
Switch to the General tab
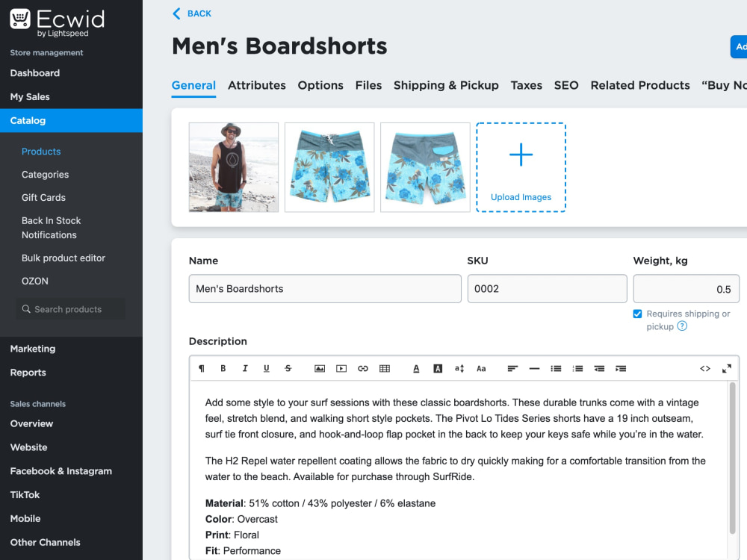(x=193, y=85)
